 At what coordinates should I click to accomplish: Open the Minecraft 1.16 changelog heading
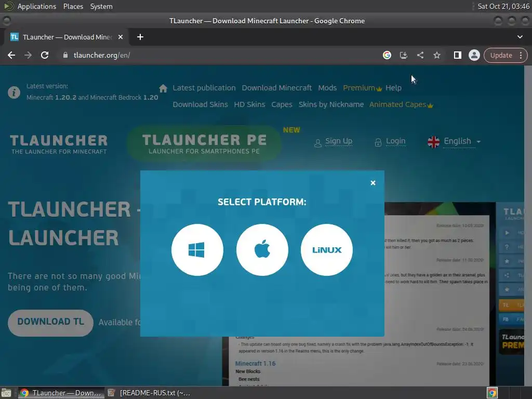point(255,363)
